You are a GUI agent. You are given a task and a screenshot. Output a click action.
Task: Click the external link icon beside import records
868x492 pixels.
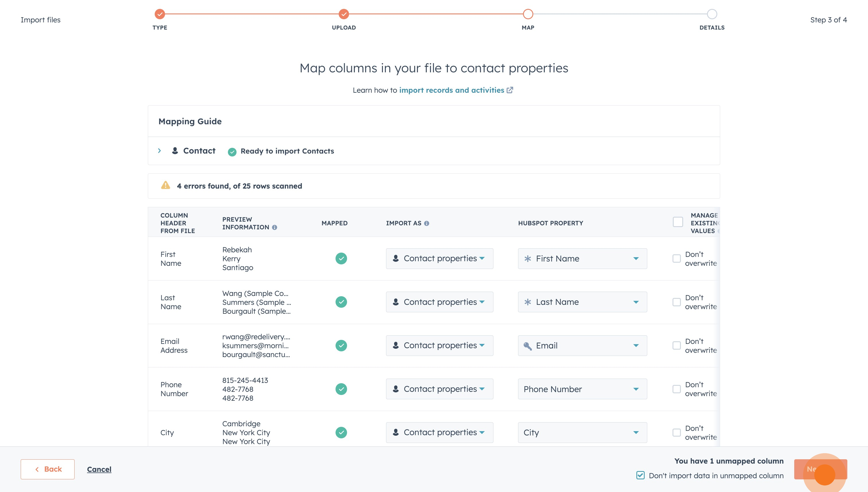point(510,90)
